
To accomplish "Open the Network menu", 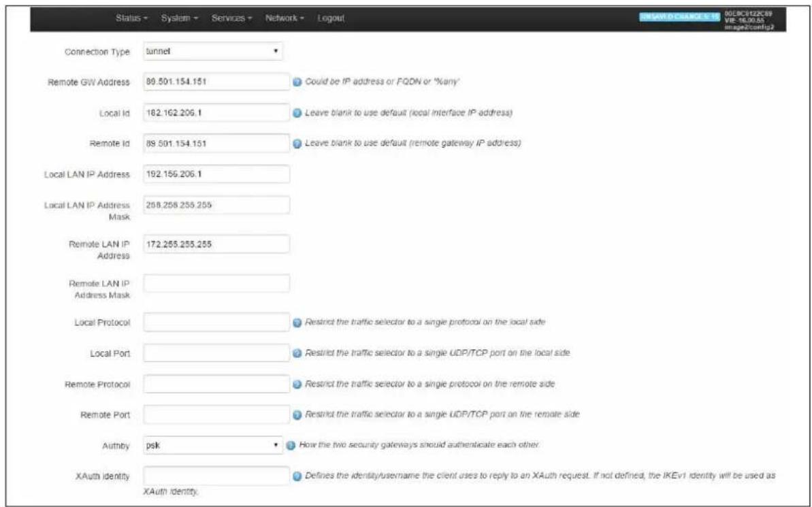I will [285, 18].
